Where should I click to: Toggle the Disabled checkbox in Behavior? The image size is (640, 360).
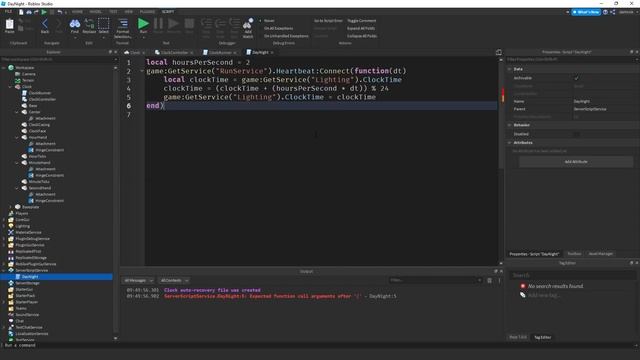[x=576, y=134]
